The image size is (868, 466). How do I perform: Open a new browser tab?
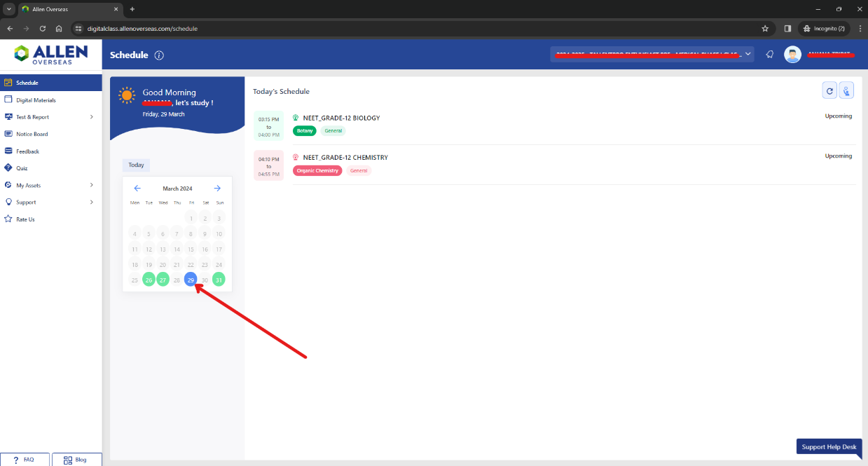[x=132, y=9]
